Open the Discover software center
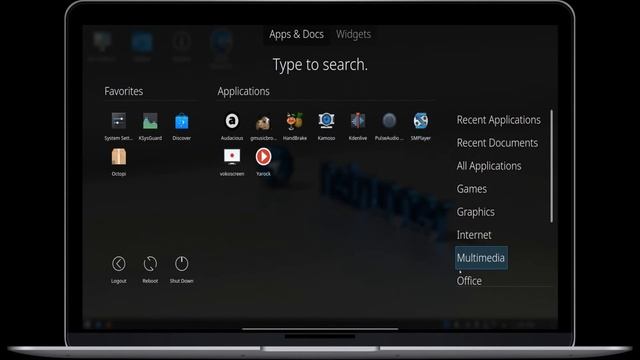 tap(182, 126)
